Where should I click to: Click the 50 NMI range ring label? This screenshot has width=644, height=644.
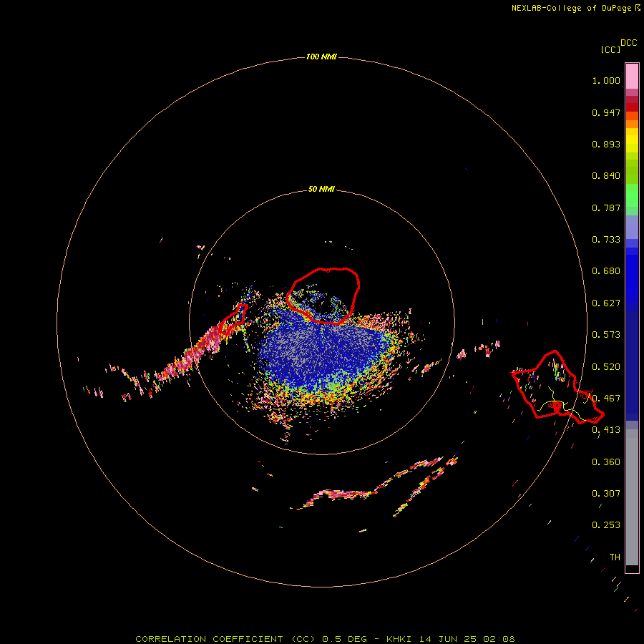[321, 189]
